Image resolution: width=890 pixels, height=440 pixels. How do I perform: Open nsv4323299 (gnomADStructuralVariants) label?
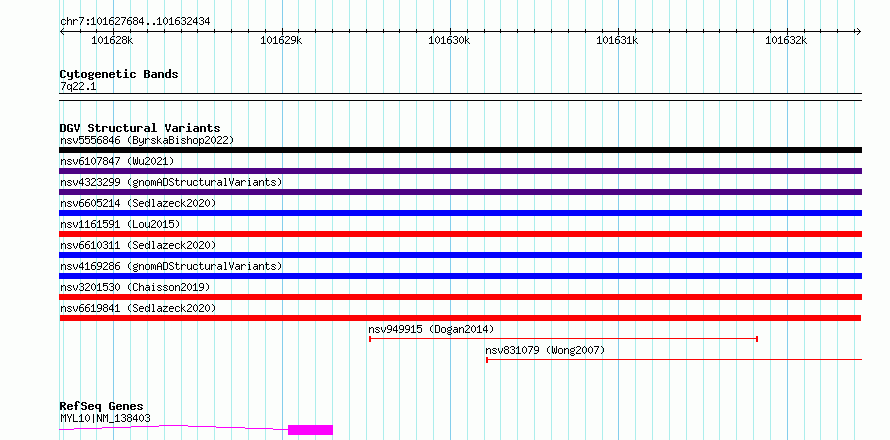click(x=171, y=182)
